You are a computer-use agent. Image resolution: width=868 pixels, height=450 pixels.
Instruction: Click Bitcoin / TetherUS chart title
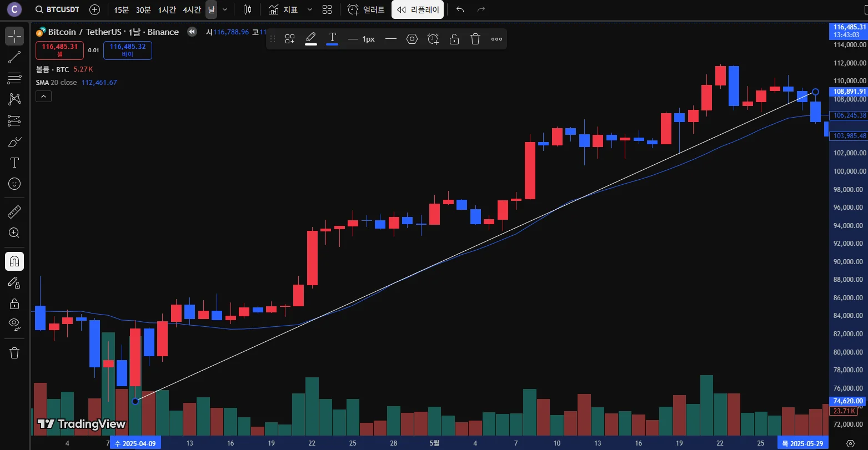[113, 32]
